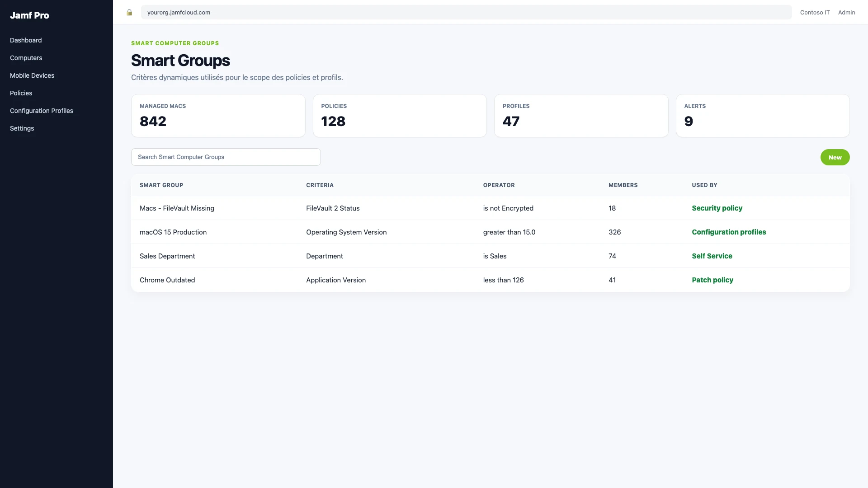Click the Operating System Version criteria cell
Viewport: 868px width, 488px height.
click(x=346, y=232)
